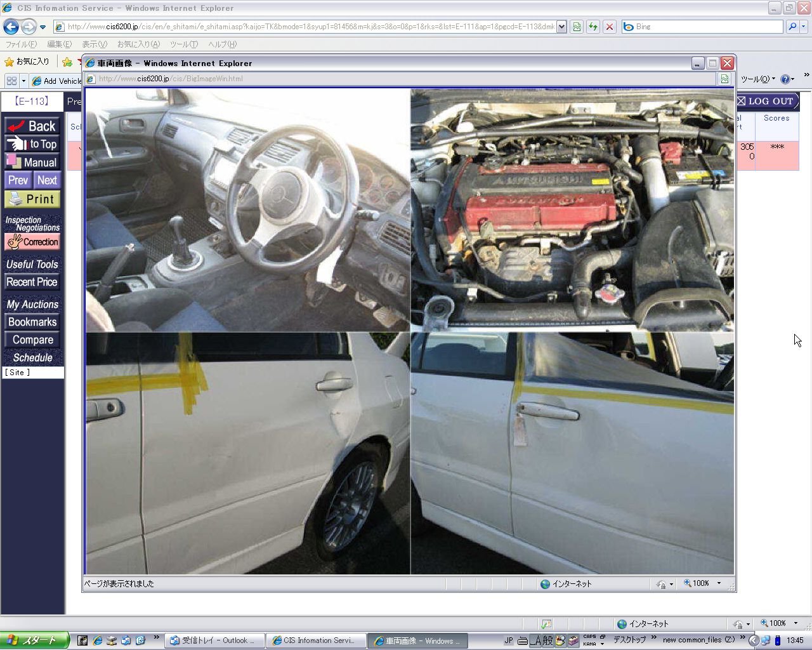Expand the address bar URL dropdown
812x650 pixels.
561,27
